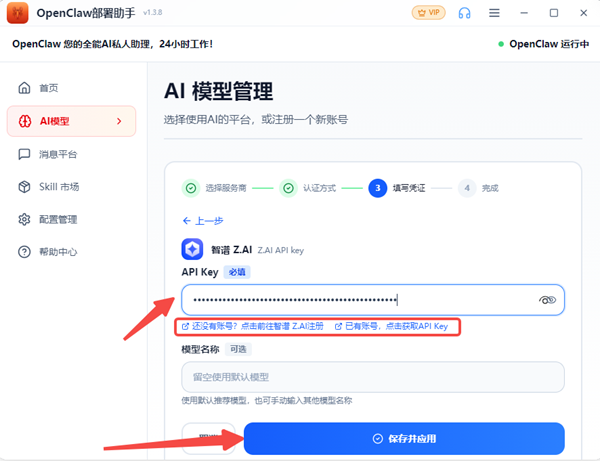Click the 必填 tag next to API Key
The height and width of the screenshot is (461, 600).
click(x=237, y=272)
